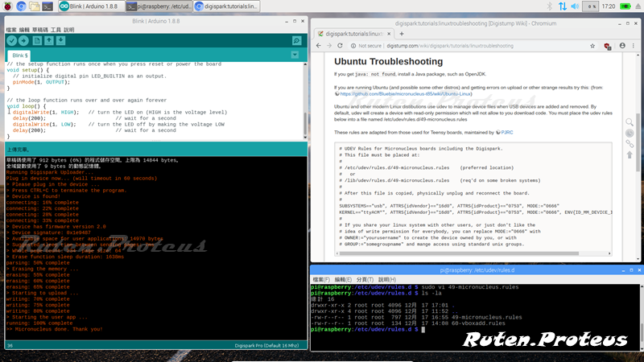Viewport: 644px width, 362px height.
Task: Click the wiki backlinks chain icon
Action: point(630,144)
